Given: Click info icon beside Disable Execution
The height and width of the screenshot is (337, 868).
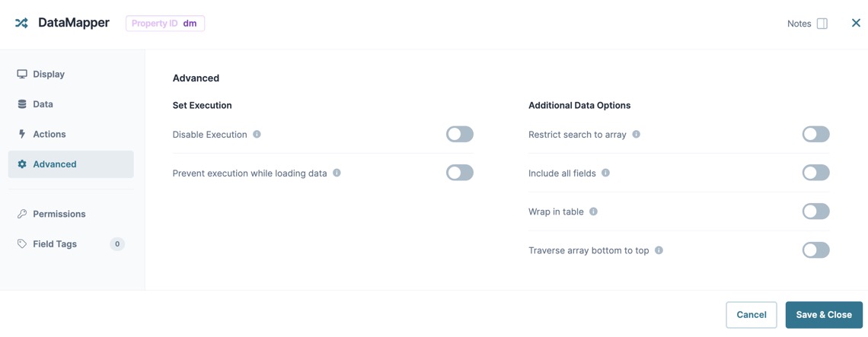Looking at the screenshot, I should 257,134.
